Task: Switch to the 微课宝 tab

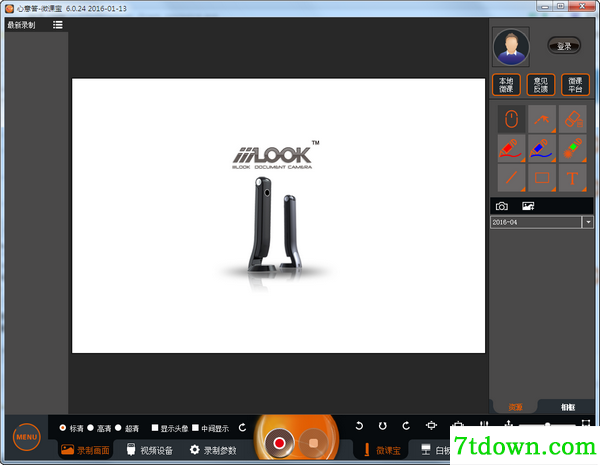Action: [381, 450]
